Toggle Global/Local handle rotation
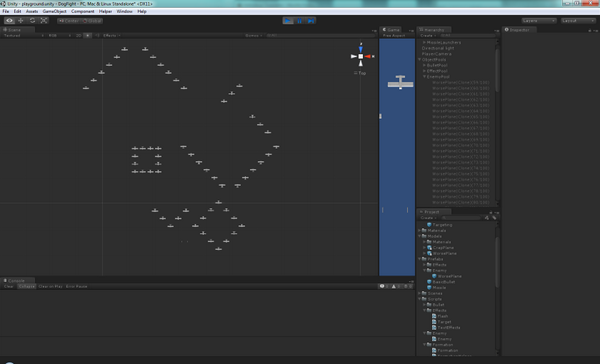Image resolution: width=600 pixels, height=364 pixels. pos(92,21)
